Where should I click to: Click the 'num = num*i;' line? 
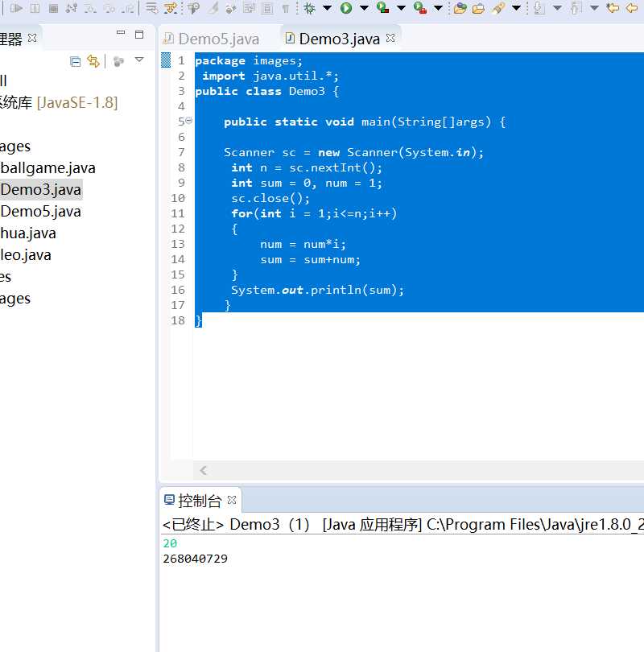(303, 244)
